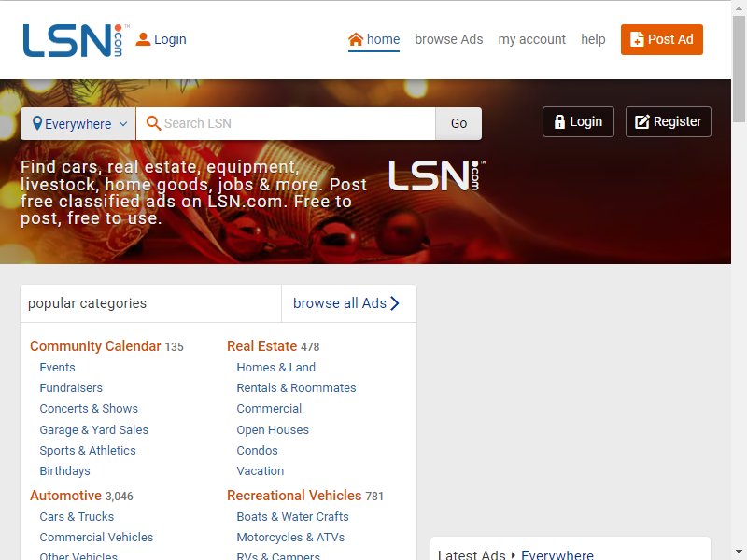Open the Open Houses subcategory
Screen dimensions: 747x560
point(273,429)
